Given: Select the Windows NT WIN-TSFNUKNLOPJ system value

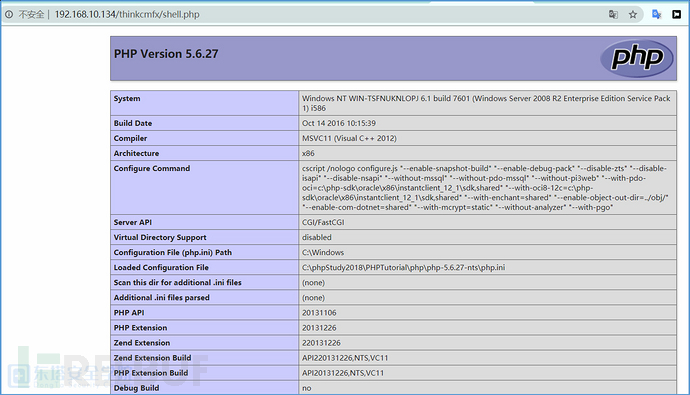Looking at the screenshot, I should (x=486, y=103).
